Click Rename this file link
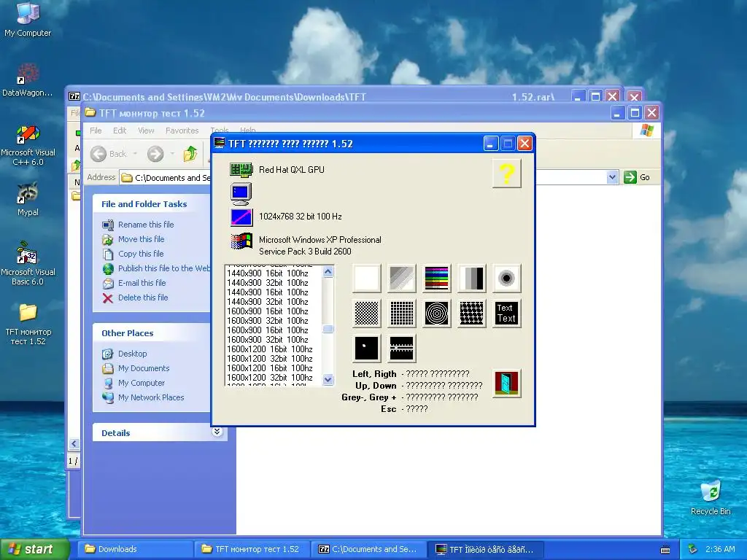This screenshot has height=560, width=747. (x=146, y=225)
